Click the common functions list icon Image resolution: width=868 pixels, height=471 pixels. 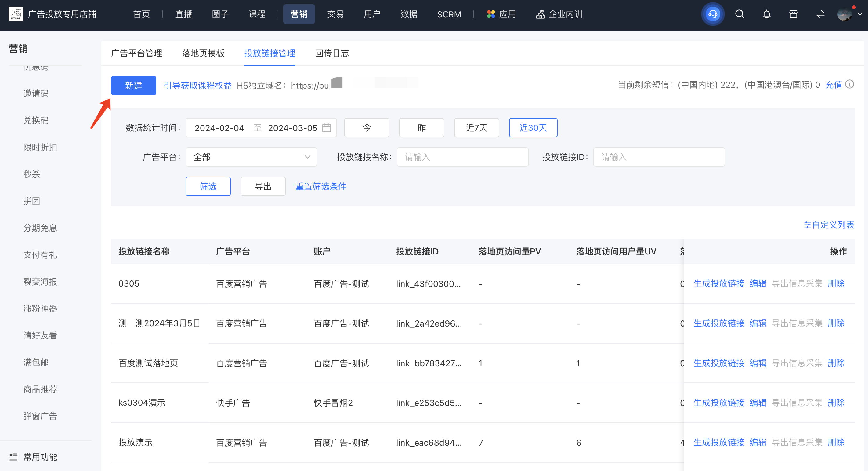pos(13,457)
